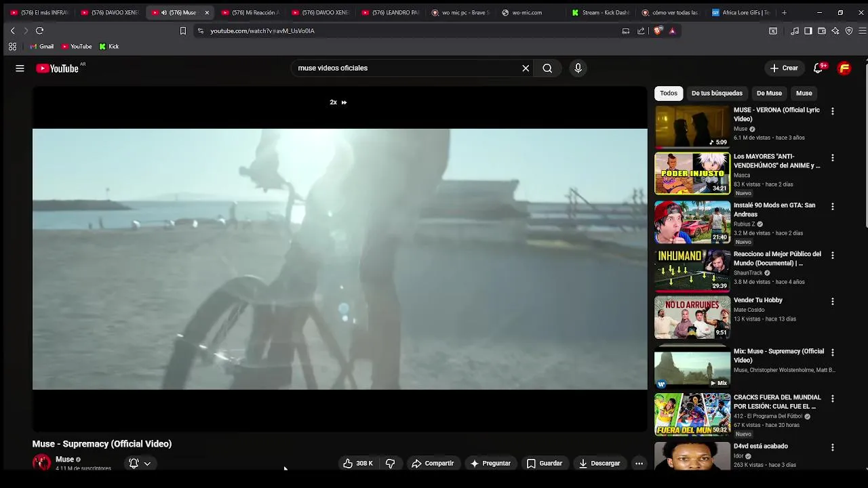View site information icon beside URL
The height and width of the screenshot is (488, 868).
point(200,30)
